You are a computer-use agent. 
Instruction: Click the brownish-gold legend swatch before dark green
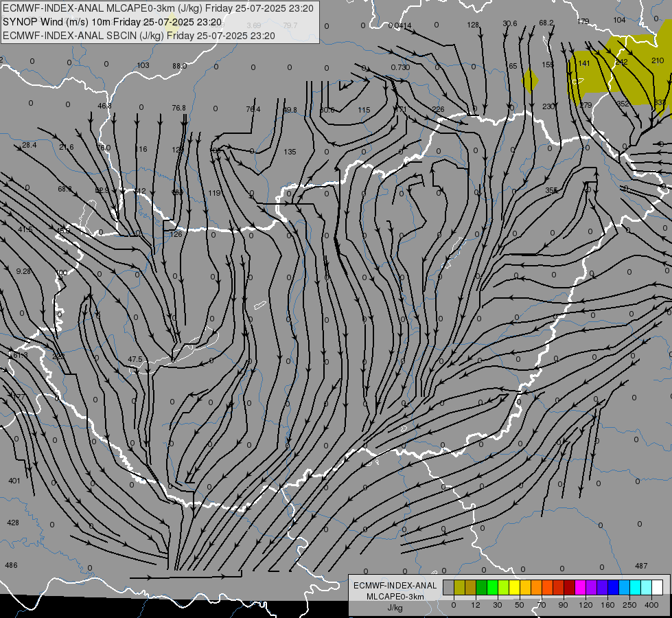pyautogui.click(x=471, y=587)
